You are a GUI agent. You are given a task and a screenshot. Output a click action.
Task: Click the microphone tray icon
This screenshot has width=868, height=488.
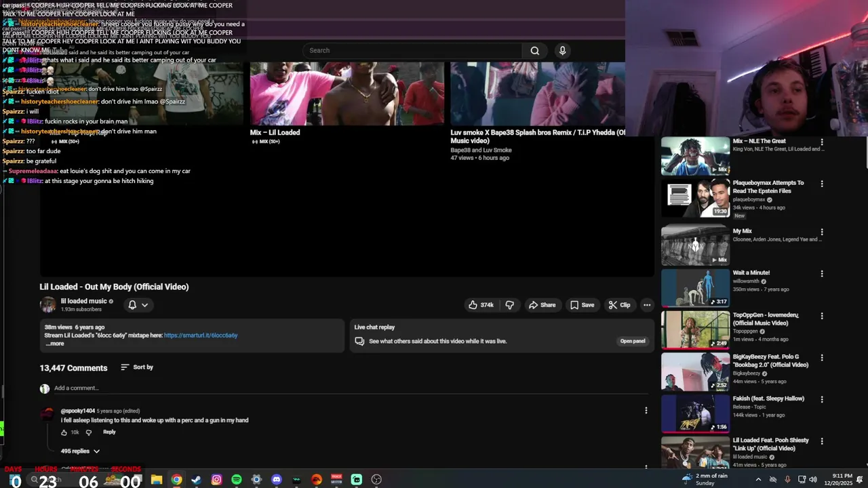coord(787,480)
